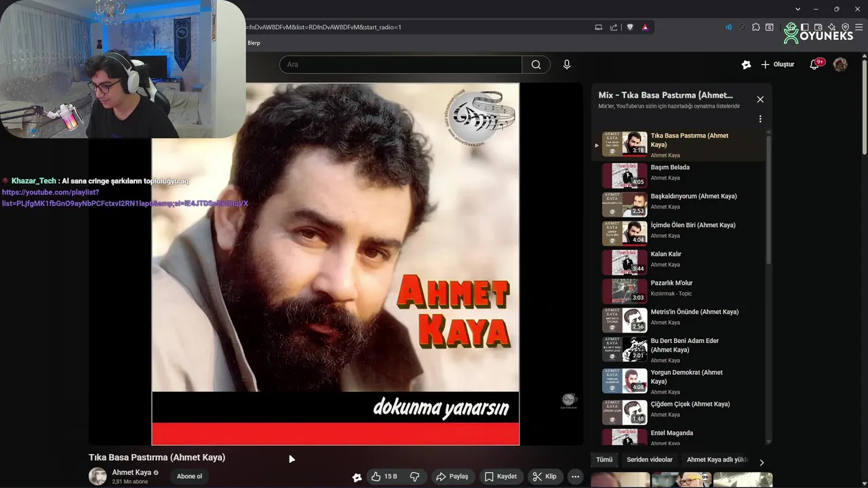The width and height of the screenshot is (868, 488).
Task: Open the Mix playlist three-dot menu
Action: click(760, 119)
